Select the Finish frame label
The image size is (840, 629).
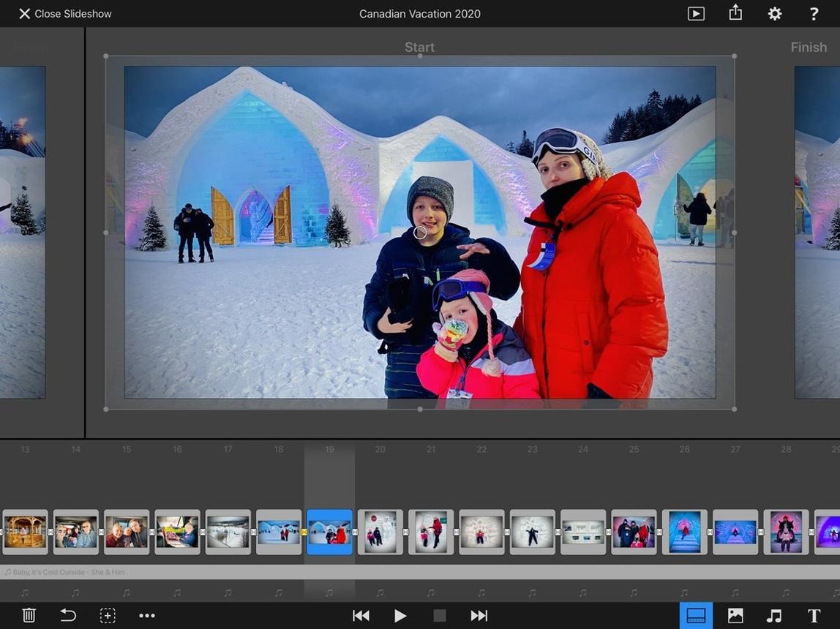click(809, 47)
